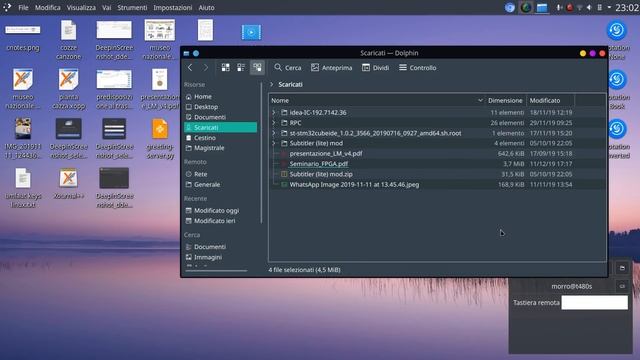This screenshot has height=360, width=640.
Task: Open cozze canzone desktop file
Action: pos(68,39)
